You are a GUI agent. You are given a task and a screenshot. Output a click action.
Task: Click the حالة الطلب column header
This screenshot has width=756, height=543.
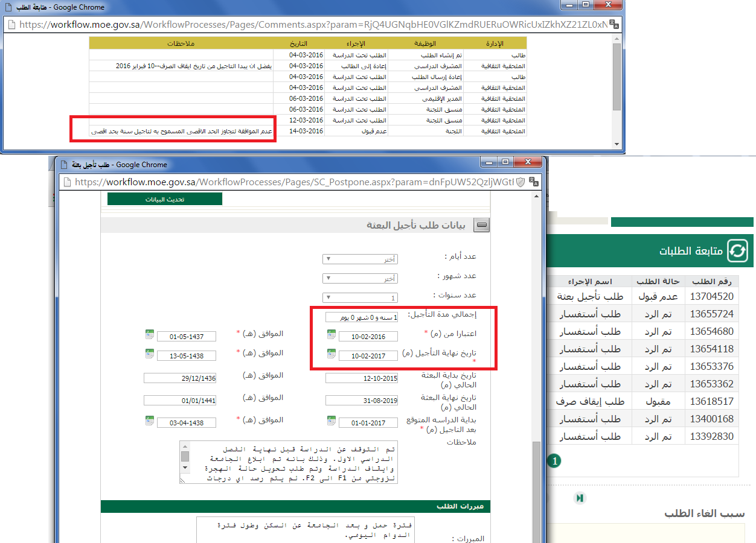click(658, 282)
